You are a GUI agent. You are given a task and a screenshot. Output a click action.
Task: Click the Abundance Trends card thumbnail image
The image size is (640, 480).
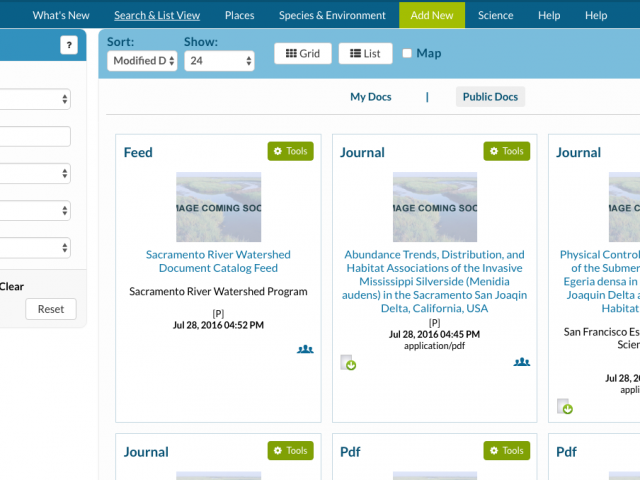(435, 207)
